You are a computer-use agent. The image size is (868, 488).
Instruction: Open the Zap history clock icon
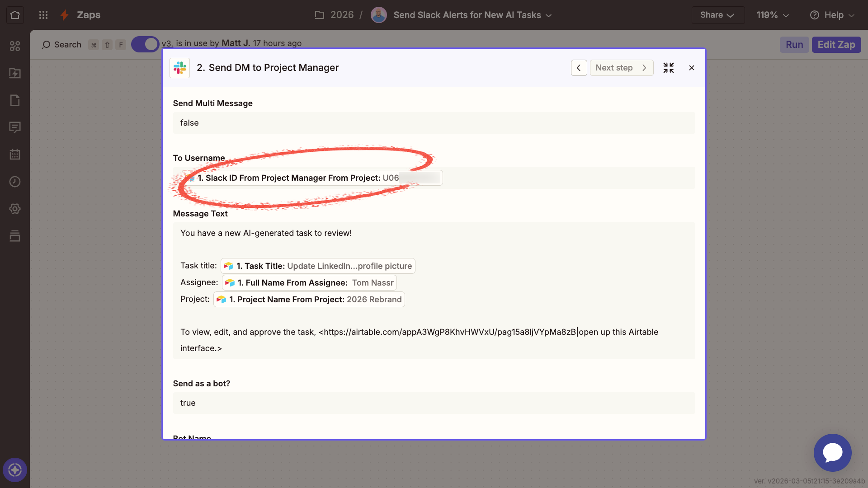click(15, 182)
